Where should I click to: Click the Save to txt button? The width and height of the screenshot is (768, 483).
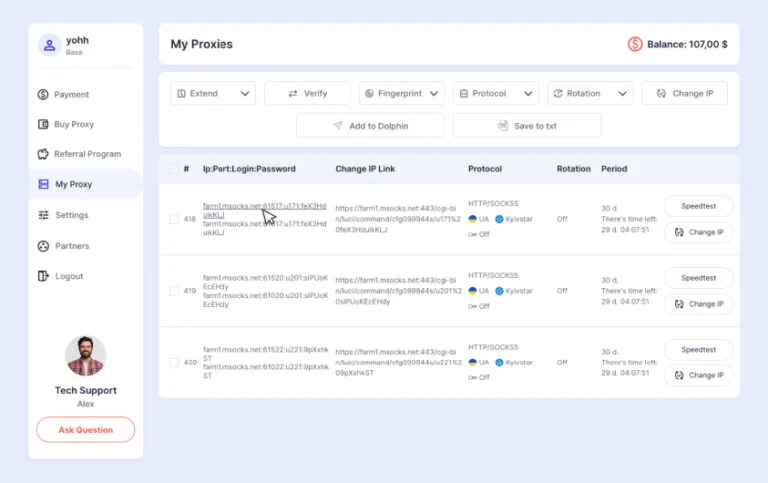[527, 125]
